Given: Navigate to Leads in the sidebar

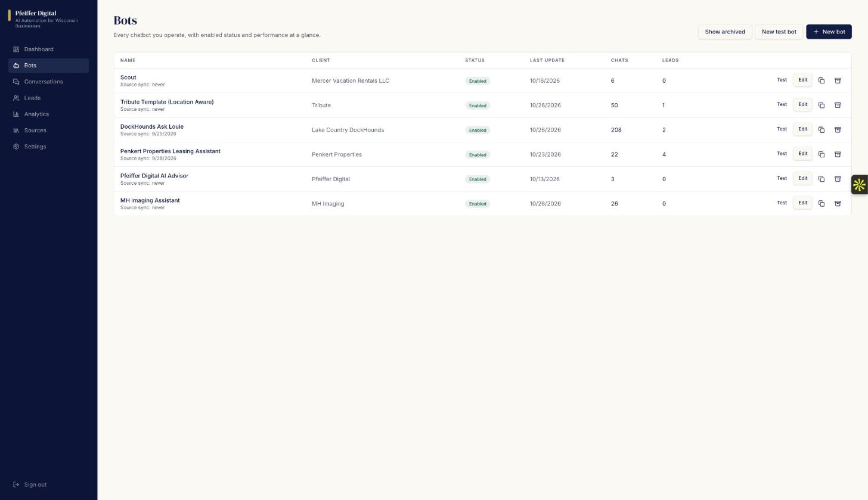Looking at the screenshot, I should pos(48,98).
